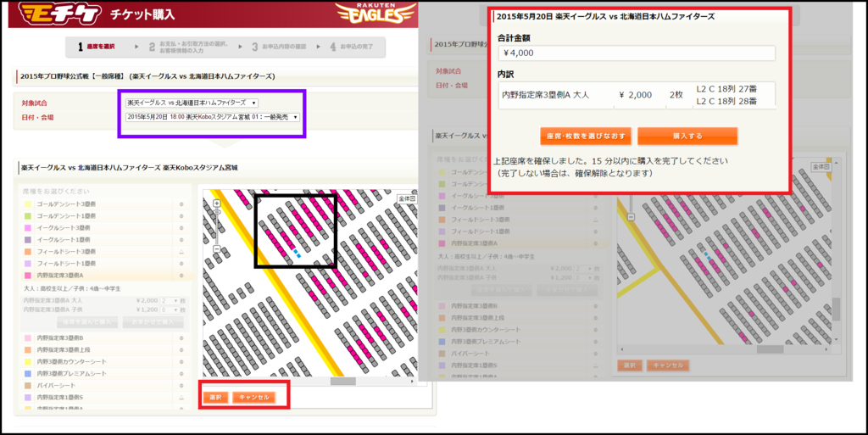Select イーグルシート1塁側 on the dimmed page

tap(520, 208)
